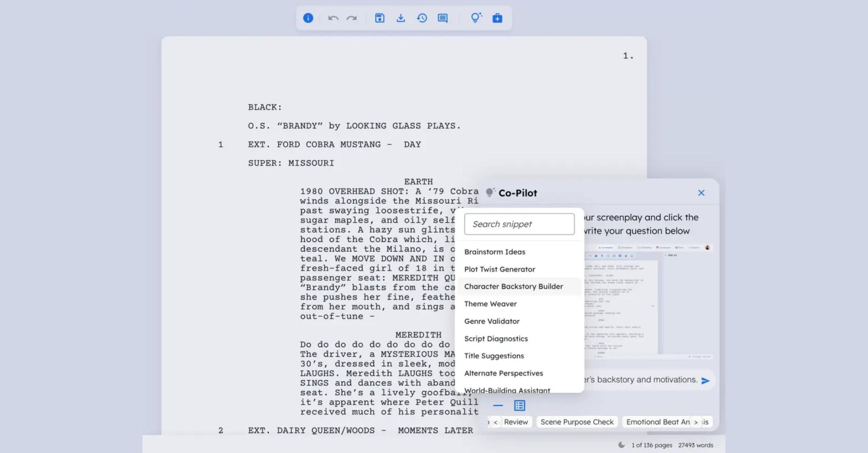Save the screenplay
The height and width of the screenshot is (453, 868).
point(380,18)
